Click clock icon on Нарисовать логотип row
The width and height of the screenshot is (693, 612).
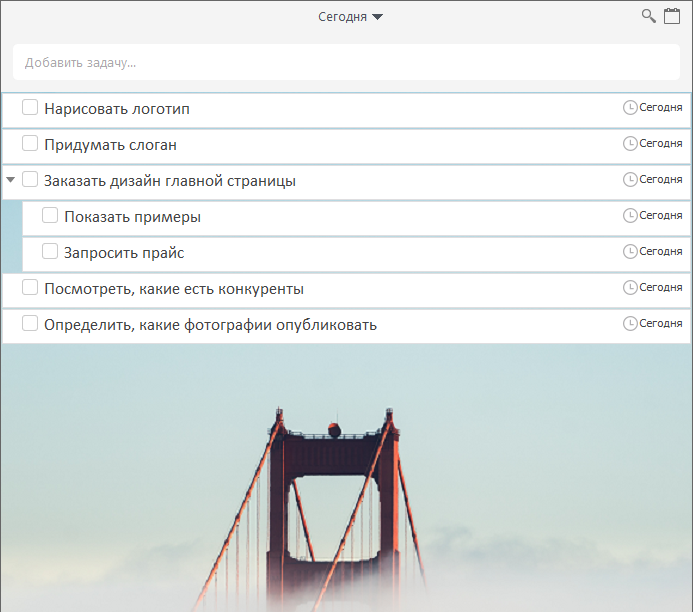[630, 107]
